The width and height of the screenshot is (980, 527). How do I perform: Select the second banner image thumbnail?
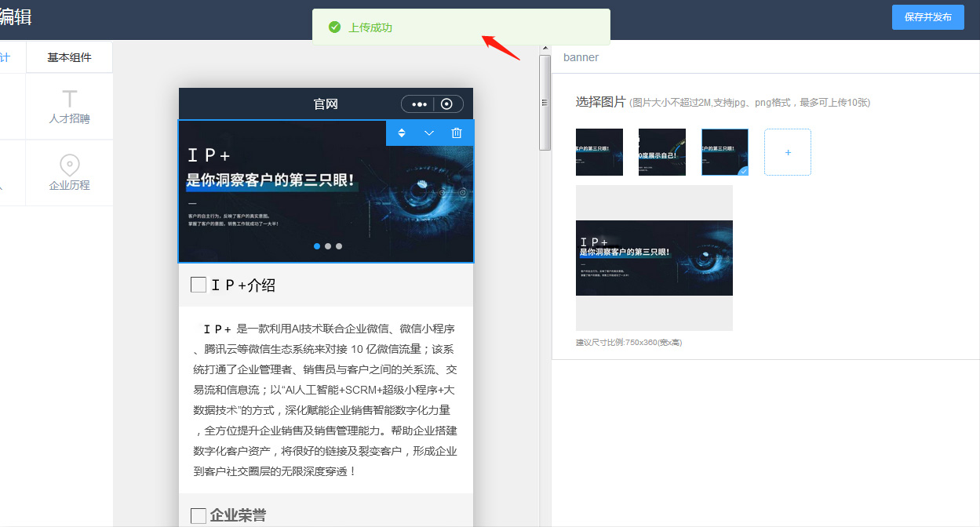661,152
